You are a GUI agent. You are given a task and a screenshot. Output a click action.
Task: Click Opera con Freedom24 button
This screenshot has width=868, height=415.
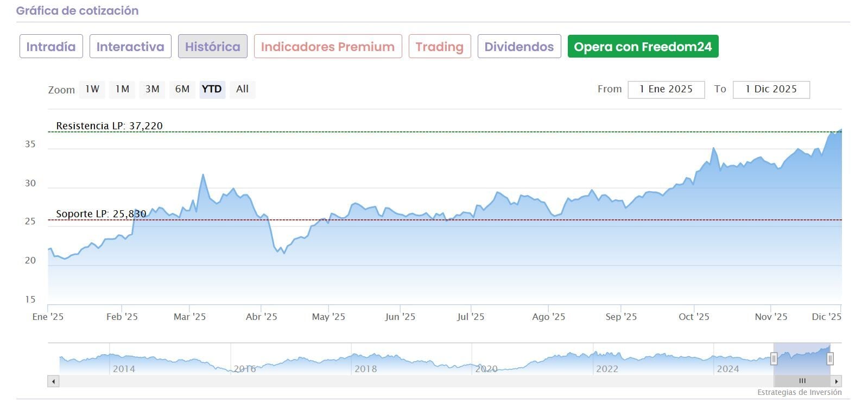click(x=643, y=47)
